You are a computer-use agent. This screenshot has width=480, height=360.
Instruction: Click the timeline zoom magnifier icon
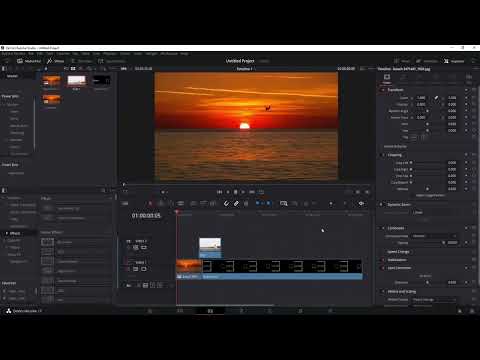point(284,203)
